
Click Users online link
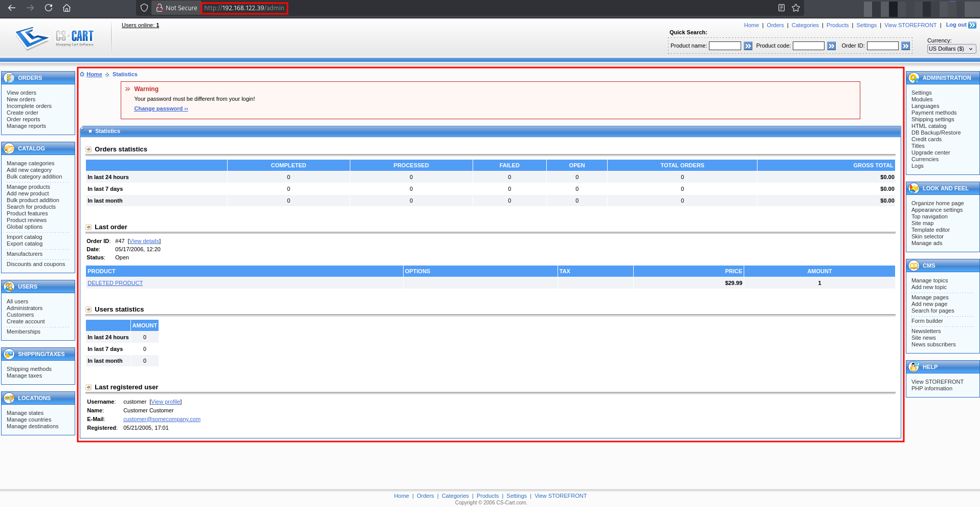[x=140, y=25]
